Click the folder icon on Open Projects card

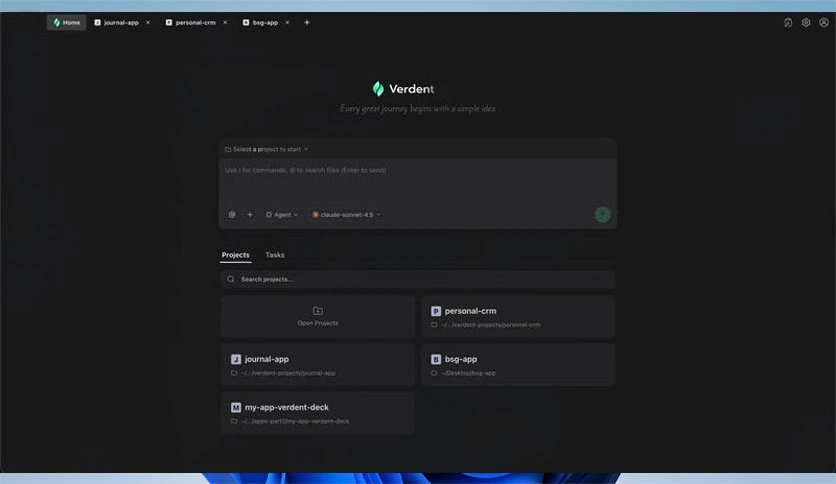coord(318,310)
